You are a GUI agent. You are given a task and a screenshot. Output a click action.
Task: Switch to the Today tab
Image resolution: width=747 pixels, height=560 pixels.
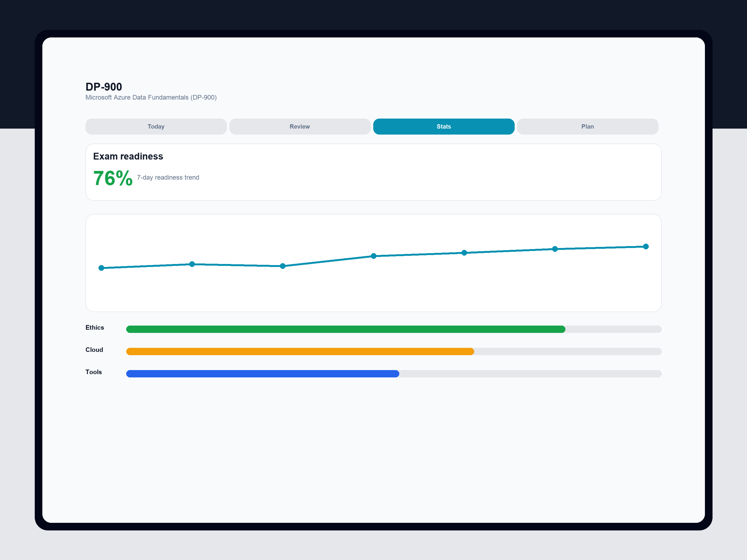(156, 127)
